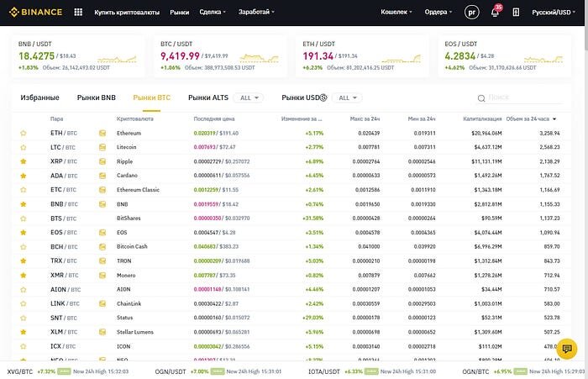Click the Binance logo
Image resolution: width=588 pixels, height=379 pixels.
click(35, 12)
